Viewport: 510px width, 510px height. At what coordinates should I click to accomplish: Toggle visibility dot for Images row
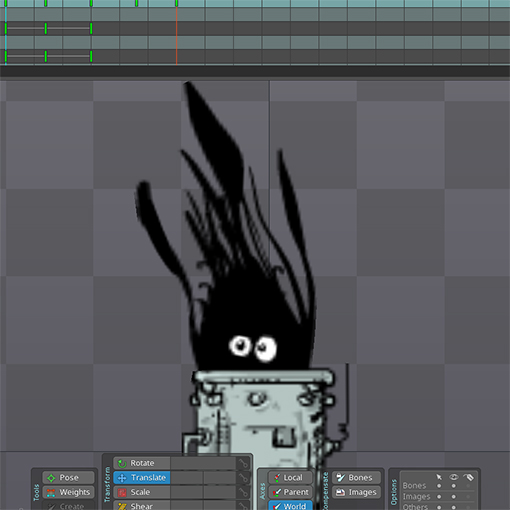click(454, 497)
